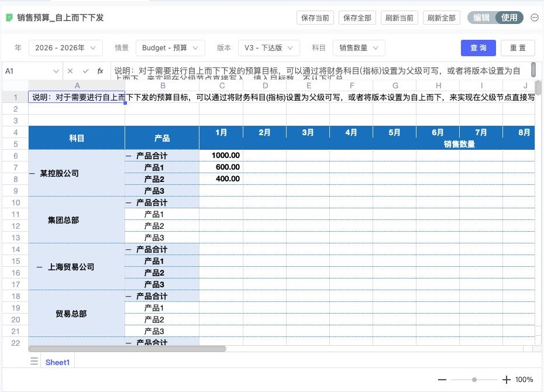Image resolution: width=544 pixels, height=392 pixels.
Task: Select column header B
Action: 163,85
